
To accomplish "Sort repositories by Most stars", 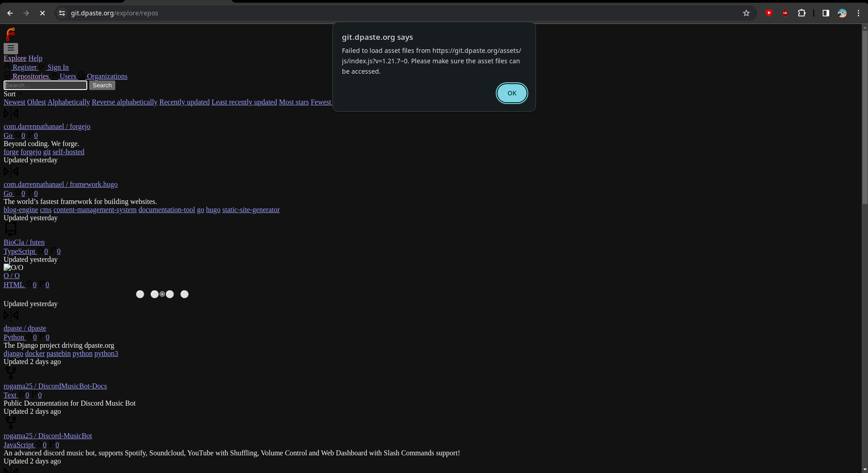I will pyautogui.click(x=294, y=102).
